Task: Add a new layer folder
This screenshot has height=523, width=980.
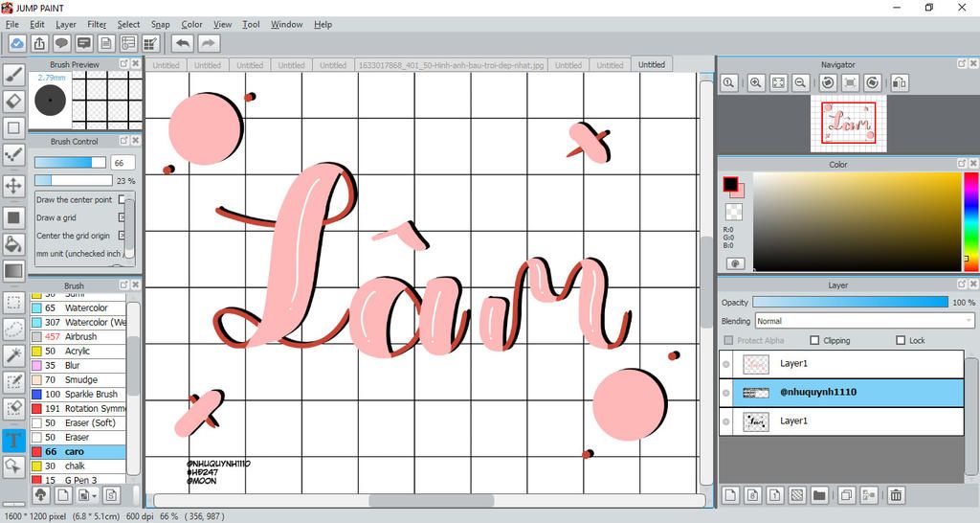Action: click(819, 495)
